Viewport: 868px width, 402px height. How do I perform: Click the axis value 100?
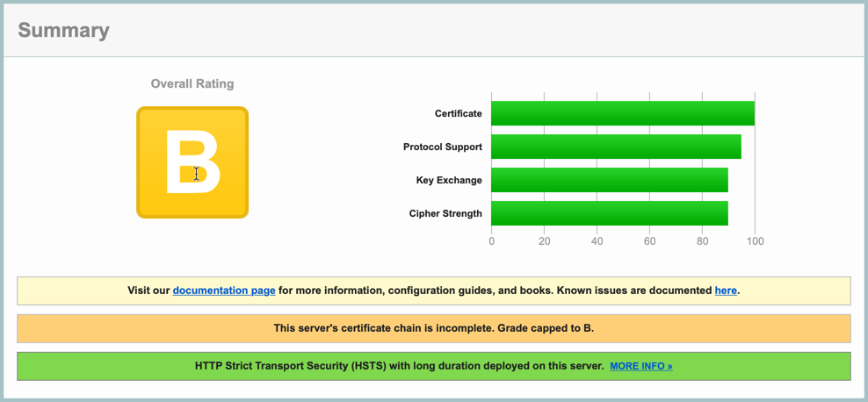(755, 241)
